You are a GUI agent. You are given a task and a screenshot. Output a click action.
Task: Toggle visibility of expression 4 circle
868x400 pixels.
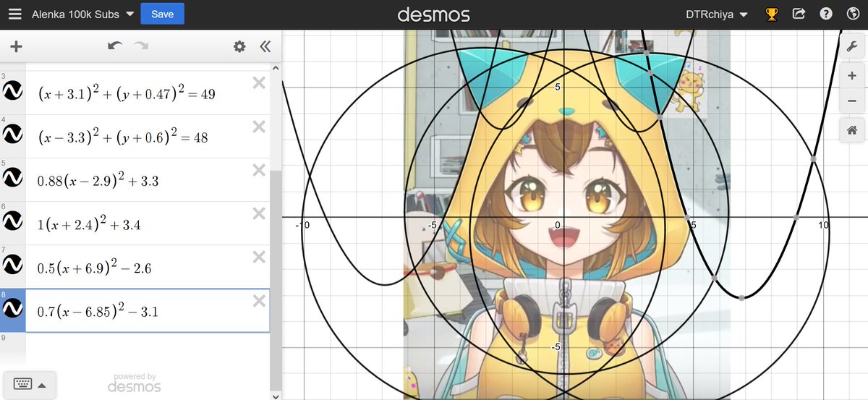[x=12, y=134]
